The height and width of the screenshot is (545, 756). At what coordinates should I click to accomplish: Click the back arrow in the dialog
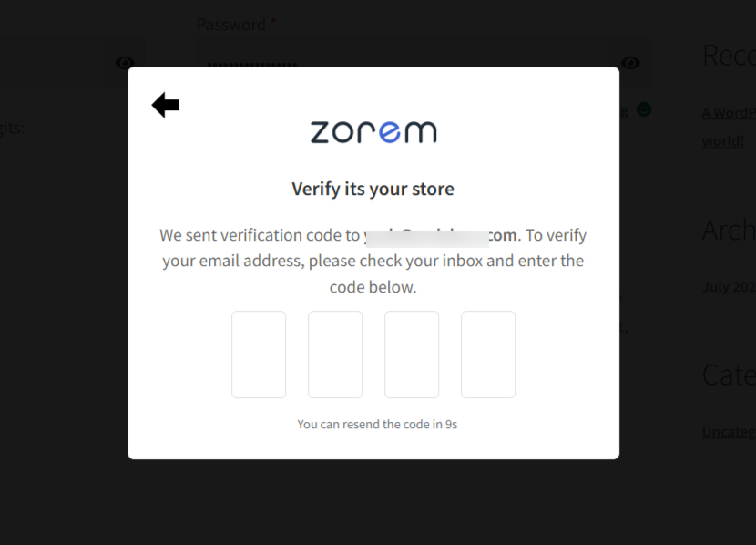tap(165, 106)
